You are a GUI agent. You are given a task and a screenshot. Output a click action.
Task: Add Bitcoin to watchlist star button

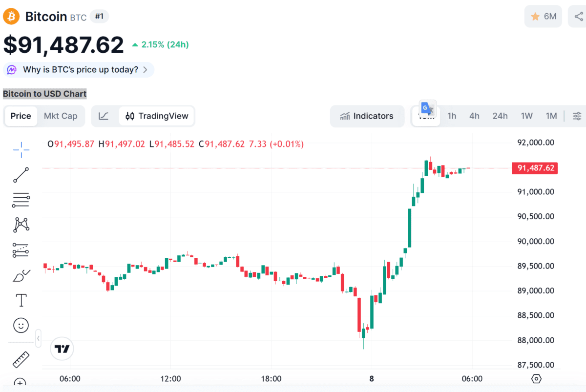click(x=543, y=17)
